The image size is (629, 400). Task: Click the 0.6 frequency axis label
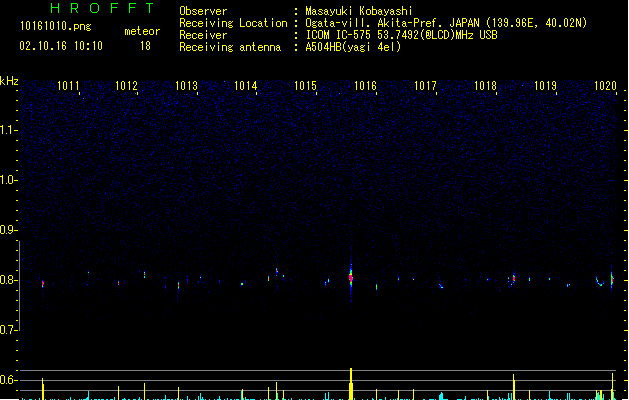coord(8,380)
